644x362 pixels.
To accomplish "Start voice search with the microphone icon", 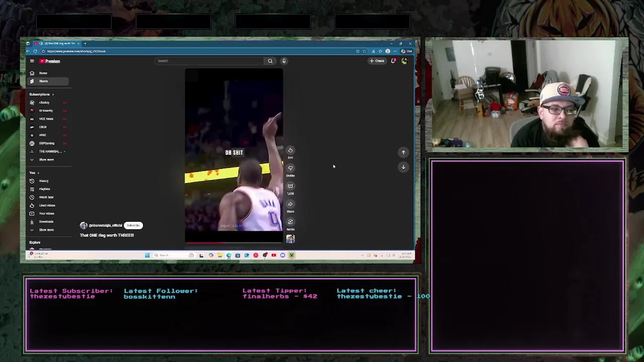I will [x=284, y=61].
